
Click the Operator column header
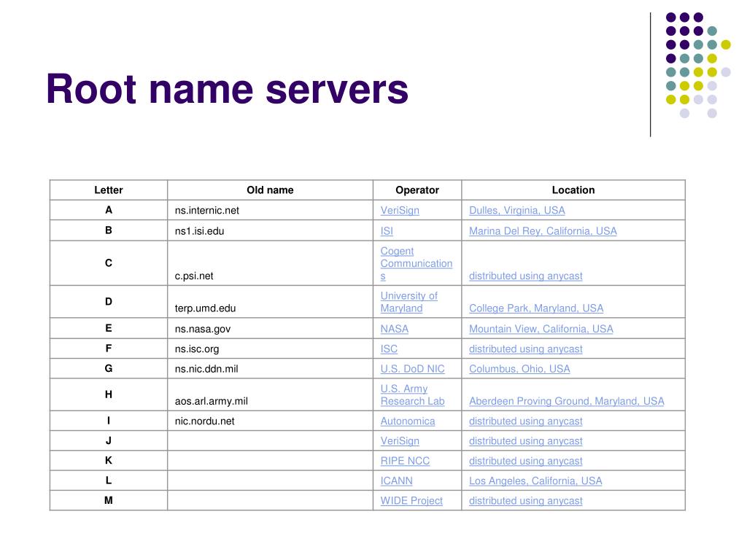click(417, 190)
